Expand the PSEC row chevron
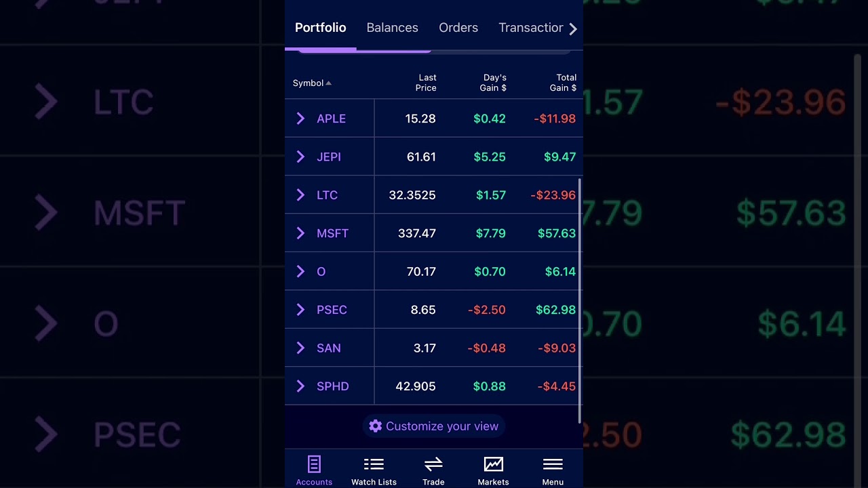Screen dimensions: 868x488 (x=300, y=310)
